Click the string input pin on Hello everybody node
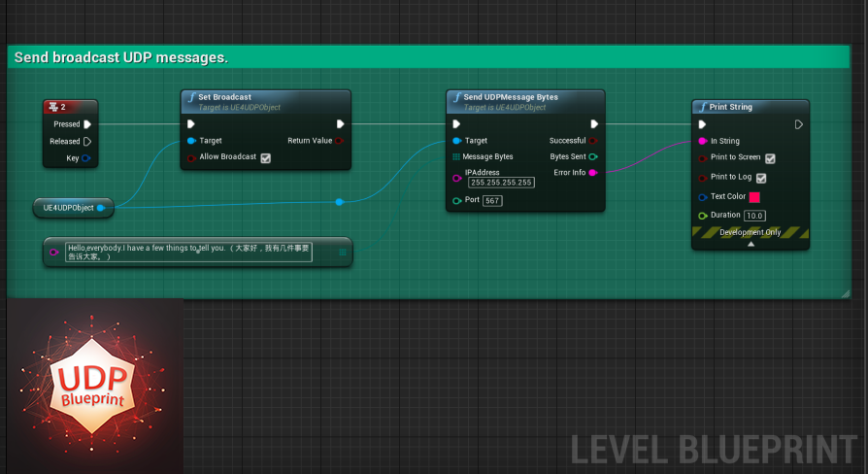 point(53,252)
